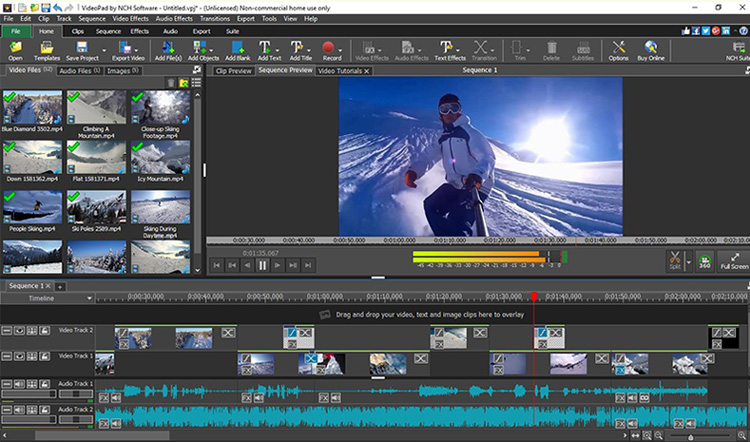This screenshot has width=750, height=442.
Task: Click the zoom-to-fit timeline icon
Action: tap(635, 435)
